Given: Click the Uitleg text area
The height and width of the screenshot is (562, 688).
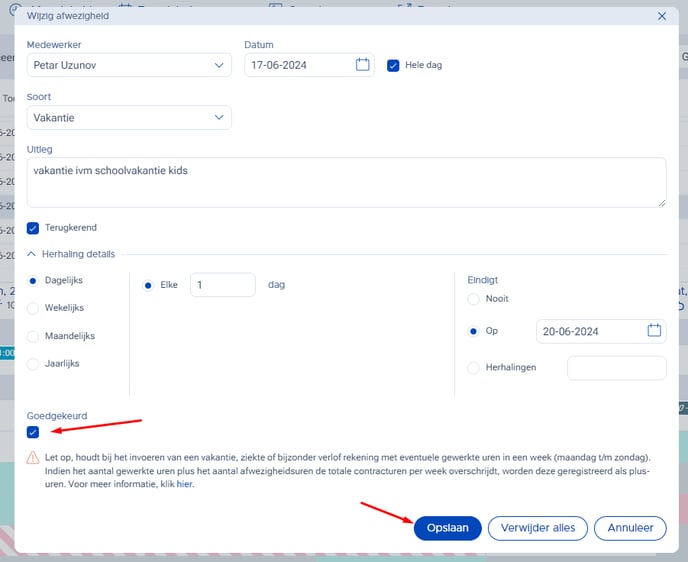Looking at the screenshot, I should pos(346,183).
